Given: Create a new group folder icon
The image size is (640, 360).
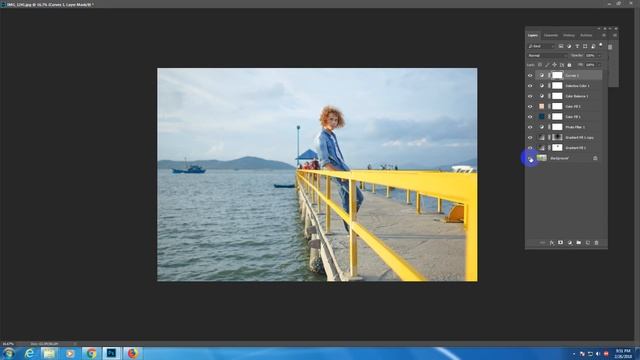Looking at the screenshot, I should pos(578,242).
